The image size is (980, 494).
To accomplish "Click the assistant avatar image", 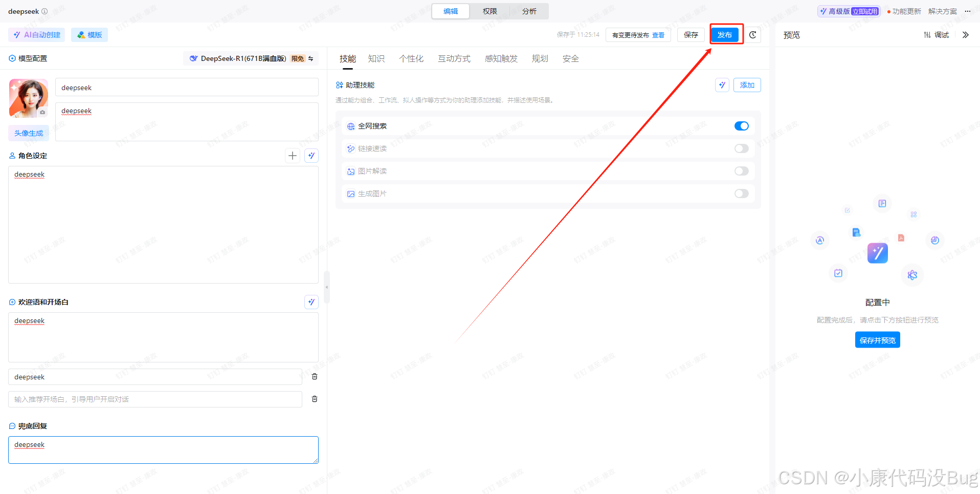I will point(29,98).
